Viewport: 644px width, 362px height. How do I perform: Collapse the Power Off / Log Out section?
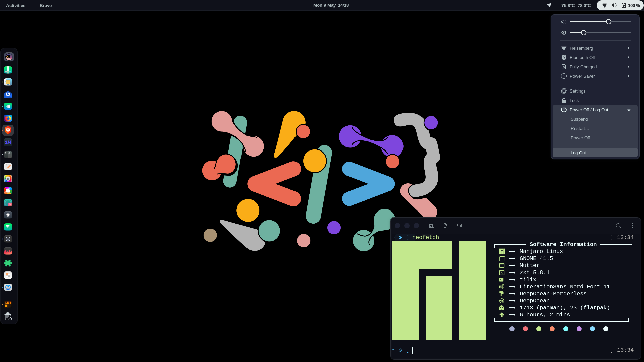[595, 110]
